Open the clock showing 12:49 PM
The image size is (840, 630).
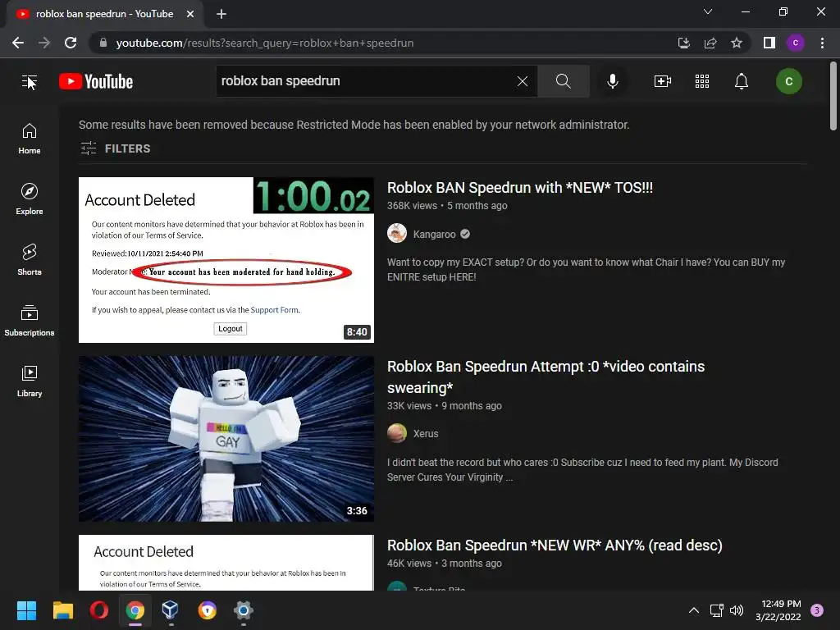(x=778, y=610)
